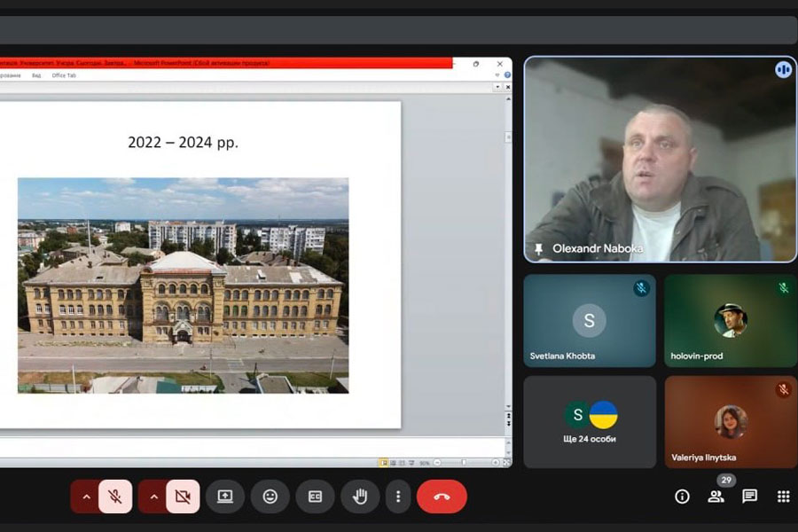Click the PowerPoint help question mark icon
The image size is (798, 532).
tap(507, 74)
